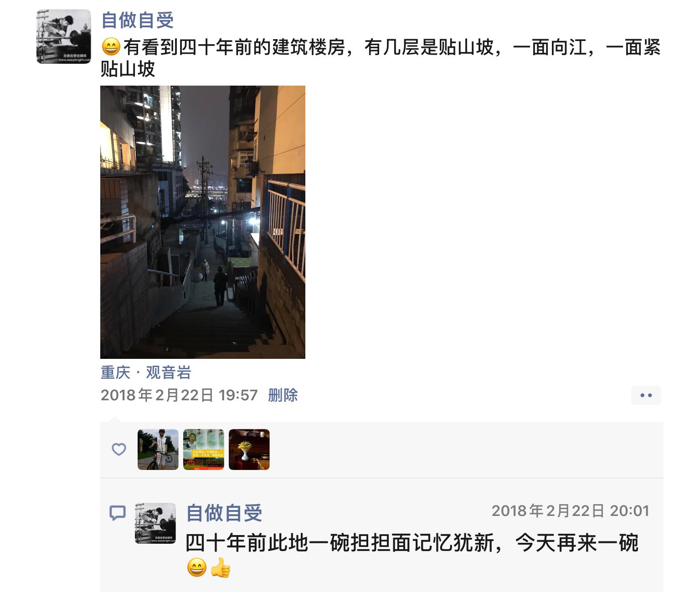Image resolution: width=700 pixels, height=592 pixels.
Task: Open the yellow flower vase liker avatar
Action: [x=249, y=449]
